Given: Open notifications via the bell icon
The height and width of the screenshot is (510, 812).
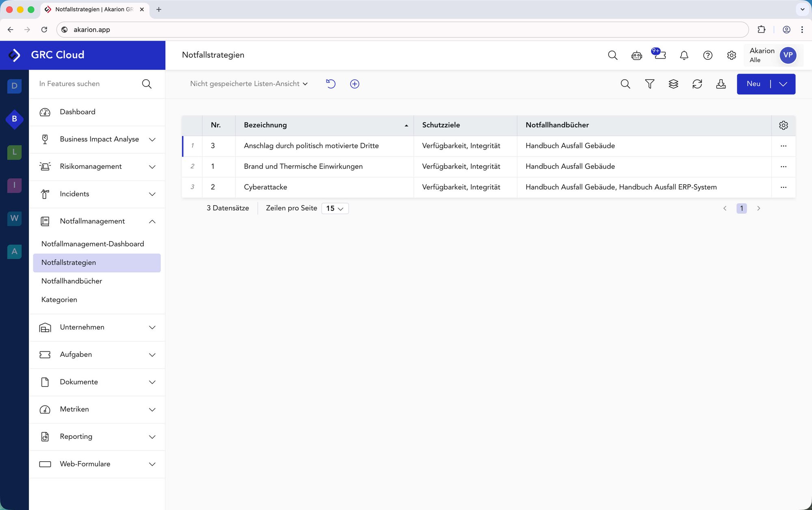Looking at the screenshot, I should tap(684, 55).
